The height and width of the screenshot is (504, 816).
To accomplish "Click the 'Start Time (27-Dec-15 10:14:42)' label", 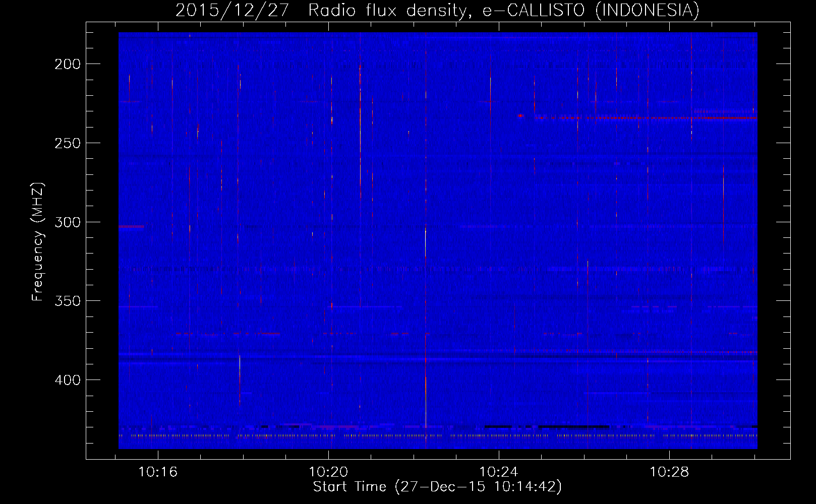I will [437, 487].
